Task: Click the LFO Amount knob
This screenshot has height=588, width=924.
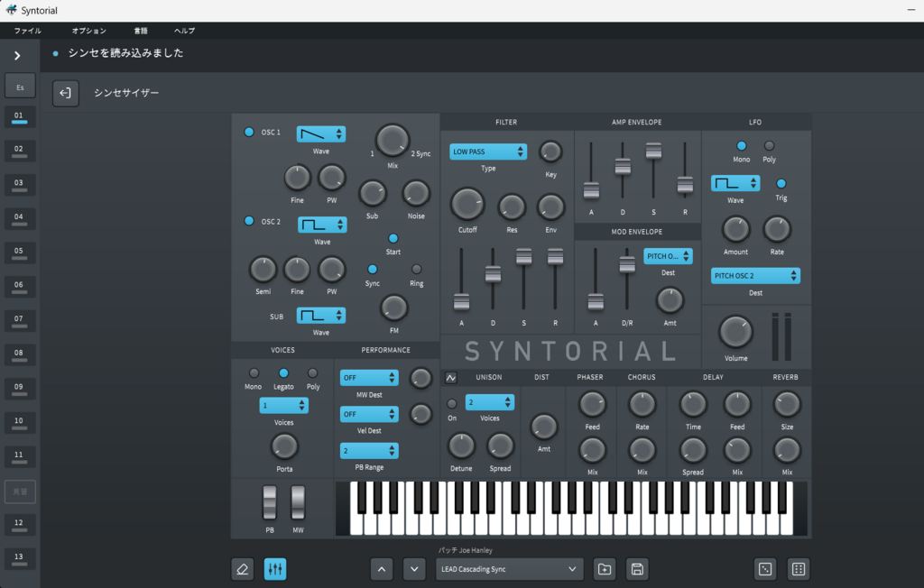Action: coord(735,229)
